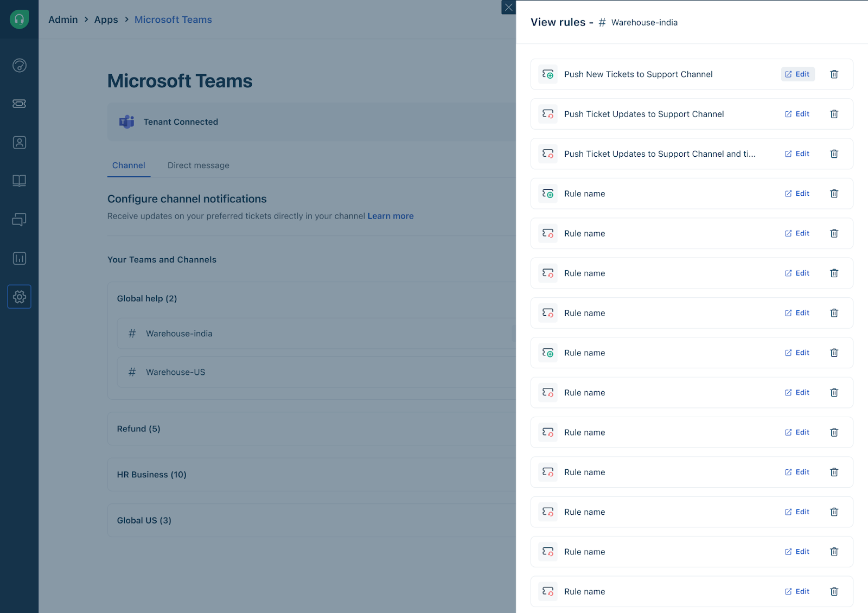This screenshot has width=868, height=613.
Task: Click the Freshdesk headphone logo icon
Action: click(x=19, y=20)
